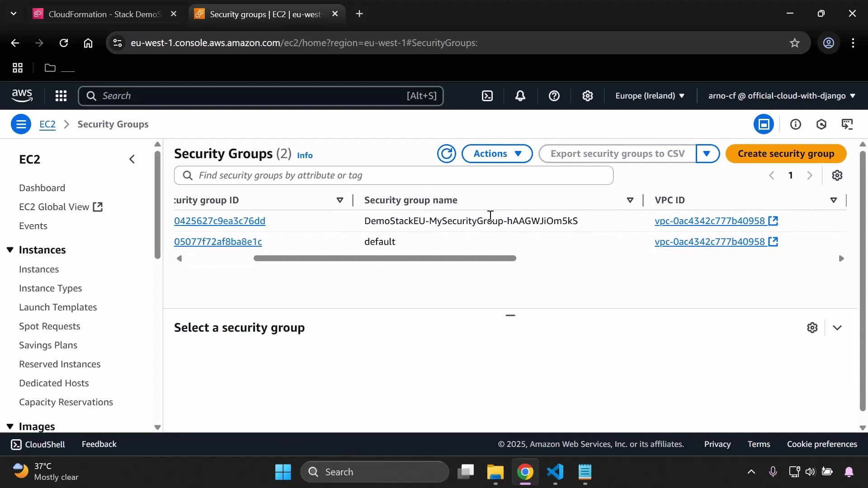Click the AWS logo to go home

[x=22, y=96]
